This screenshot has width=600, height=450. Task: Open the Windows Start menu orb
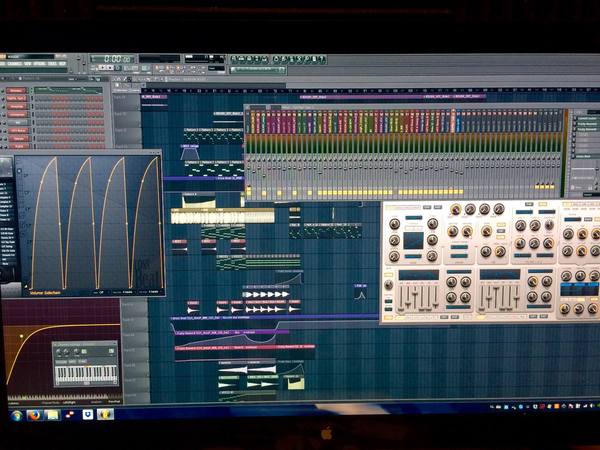click(16, 416)
